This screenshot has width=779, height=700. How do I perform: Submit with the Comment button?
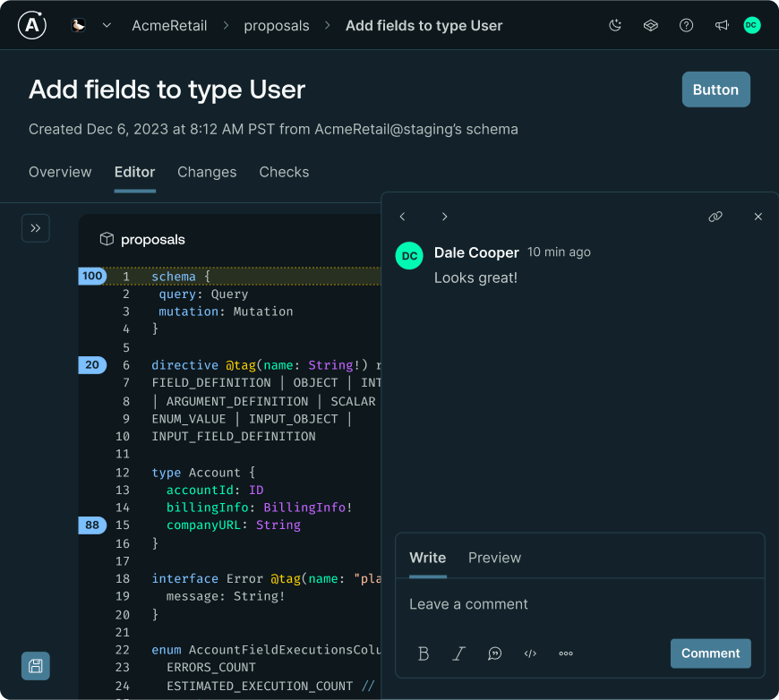coord(710,653)
